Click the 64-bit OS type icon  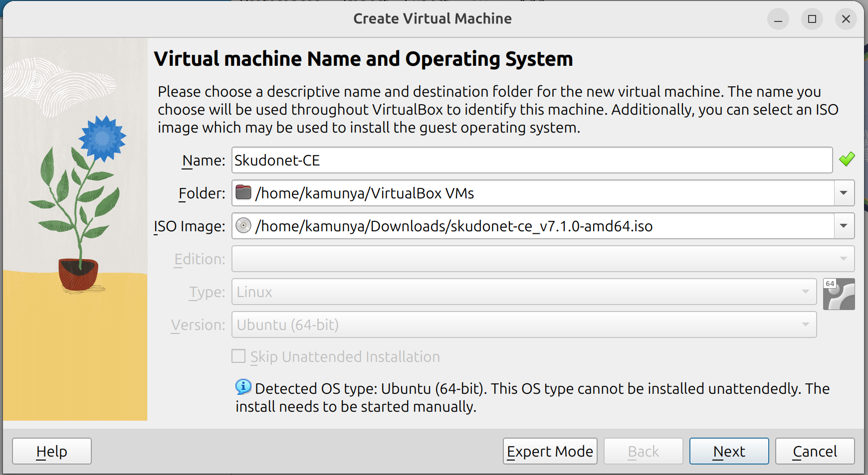click(840, 294)
